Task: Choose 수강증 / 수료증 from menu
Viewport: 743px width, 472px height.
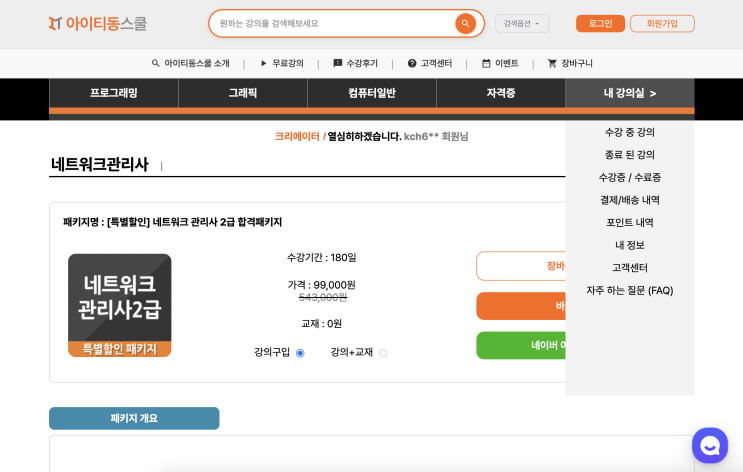Action: 630,177
